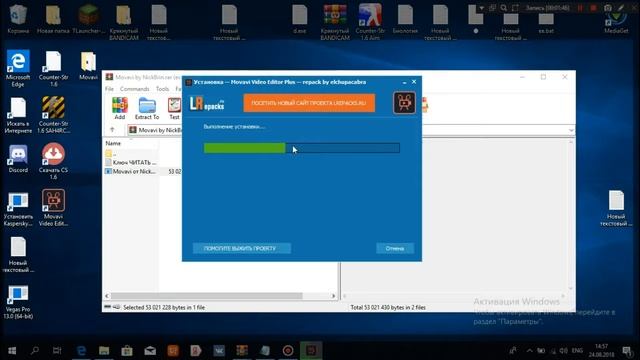
Task: Click the Movavi icon in the installer header
Action: (404, 102)
